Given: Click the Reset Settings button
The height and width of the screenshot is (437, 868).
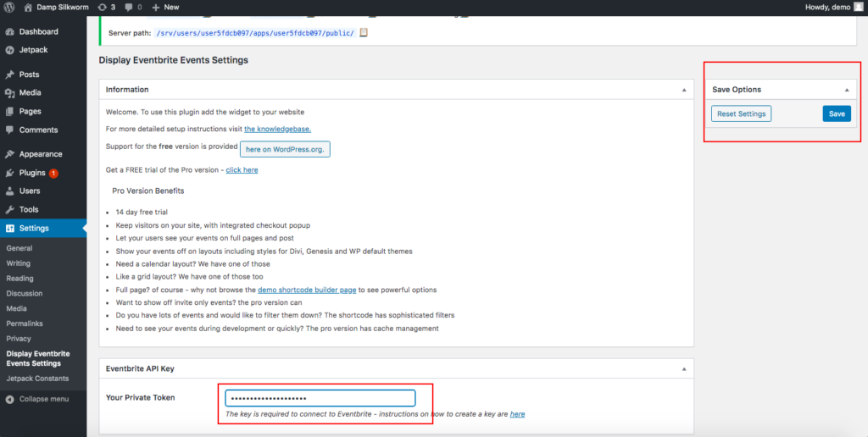Looking at the screenshot, I should [741, 114].
